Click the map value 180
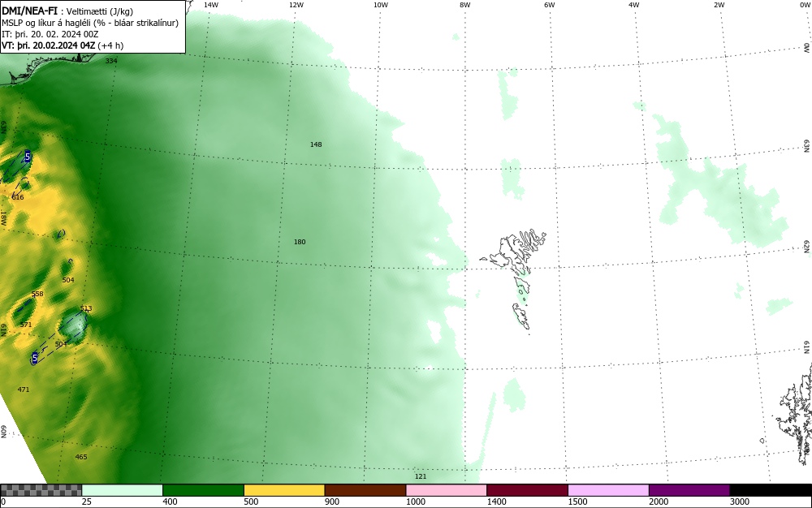The image size is (812, 508). click(300, 242)
